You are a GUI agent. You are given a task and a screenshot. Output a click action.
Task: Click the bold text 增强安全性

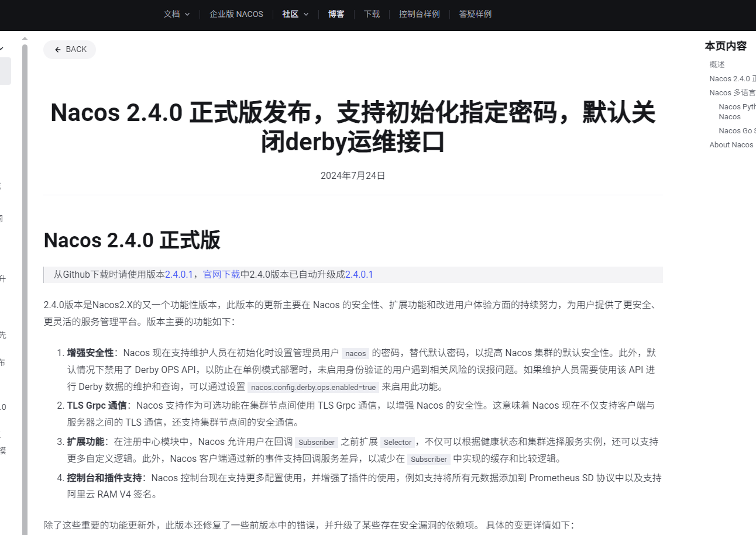90,353
